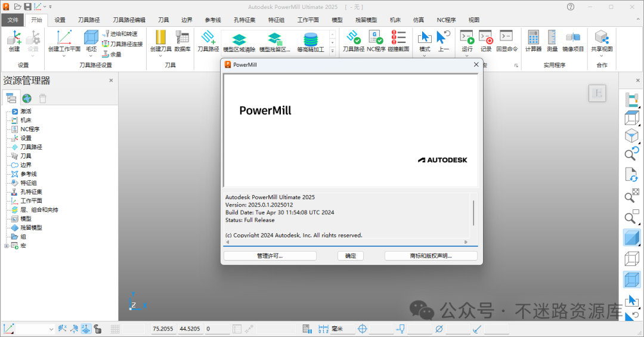
Task: Click the refresh document view icon
Action: [x=631, y=175]
